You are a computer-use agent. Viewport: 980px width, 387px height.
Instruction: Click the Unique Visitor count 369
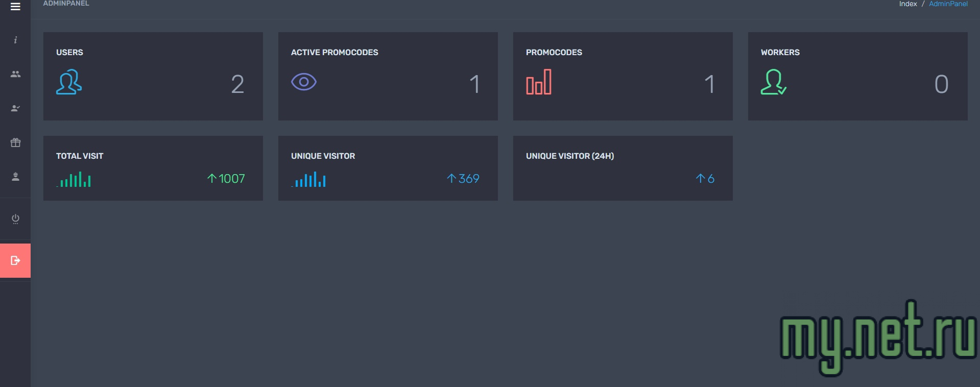pyautogui.click(x=463, y=179)
